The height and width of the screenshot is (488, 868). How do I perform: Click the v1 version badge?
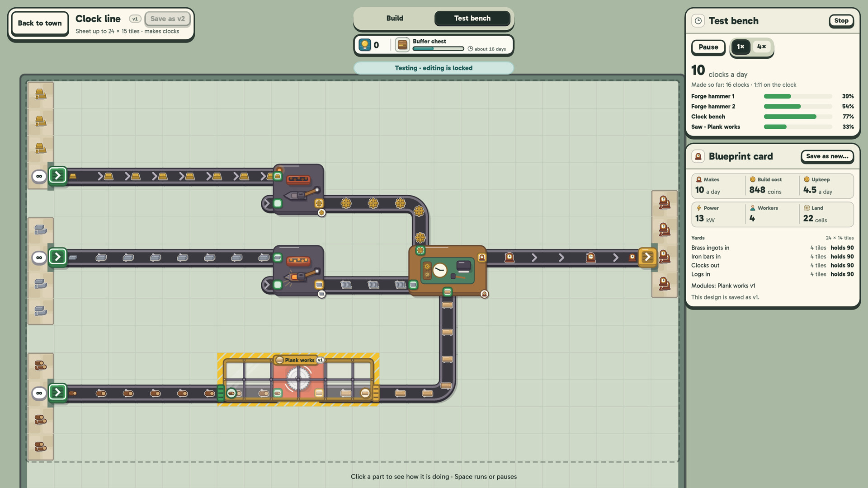click(x=135, y=19)
